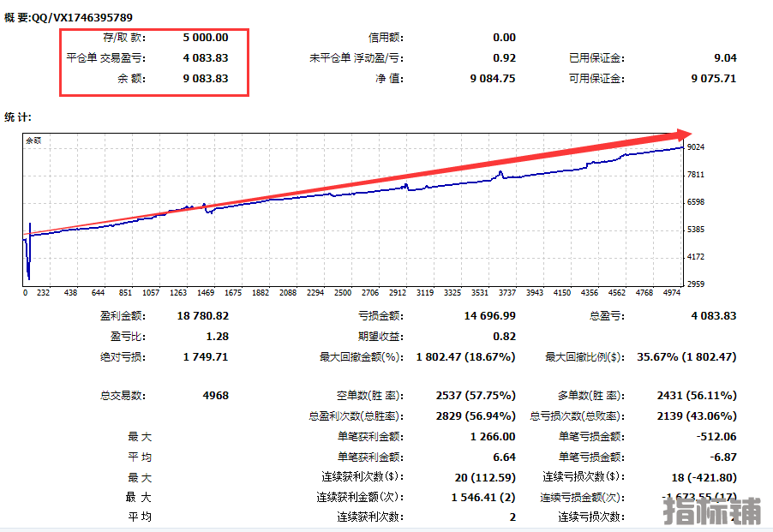Click the 空单数 win rate 2537 (57.75%)
This screenshot has width=773, height=532.
(474, 396)
